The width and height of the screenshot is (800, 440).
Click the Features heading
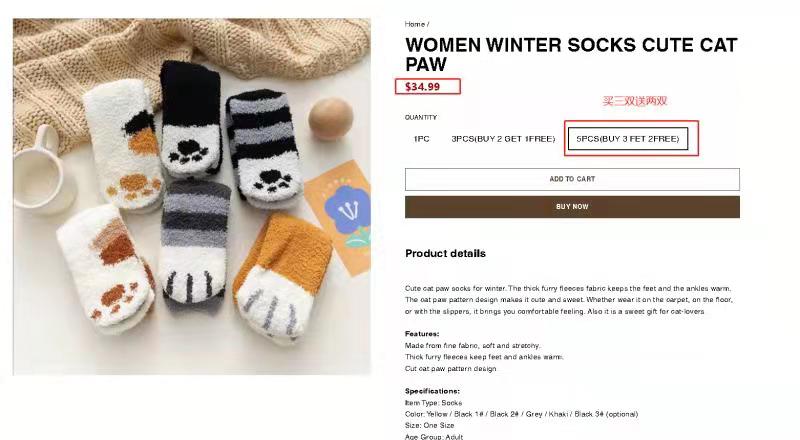click(x=422, y=334)
